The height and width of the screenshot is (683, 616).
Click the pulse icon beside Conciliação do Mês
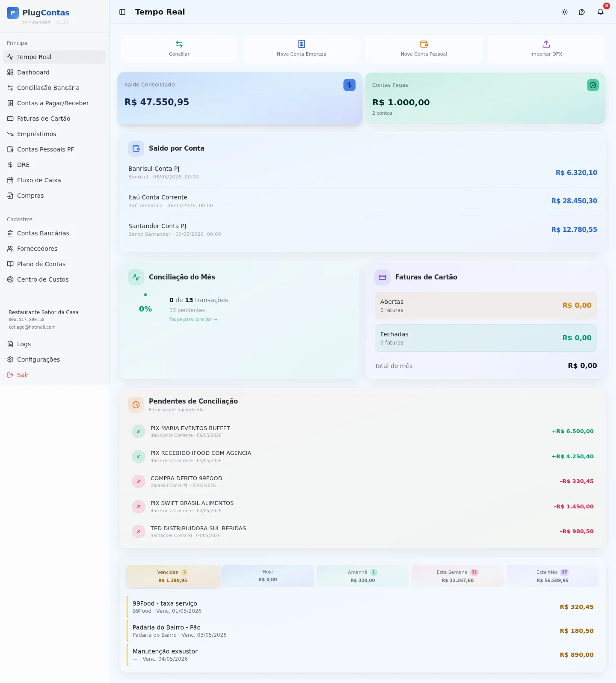pos(136,277)
